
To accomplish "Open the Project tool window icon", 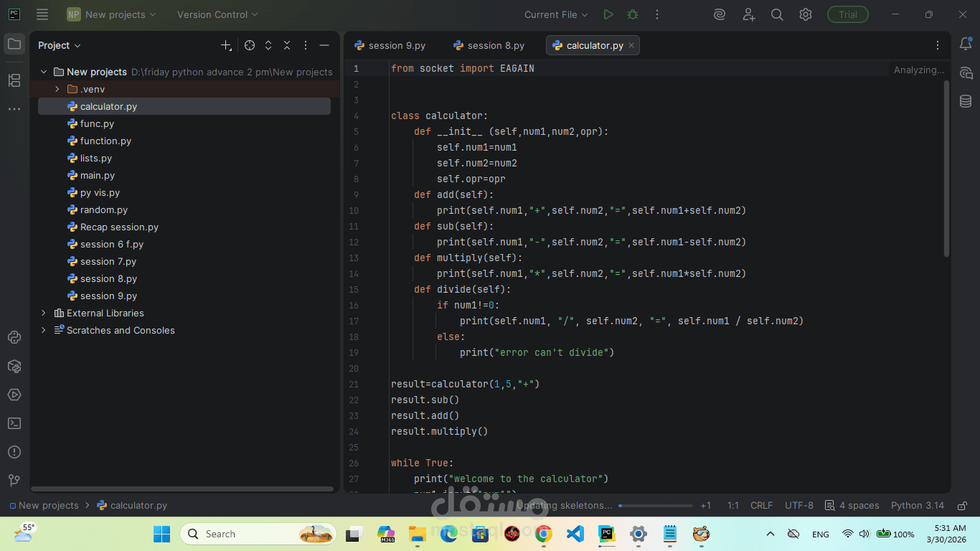I will (x=14, y=44).
